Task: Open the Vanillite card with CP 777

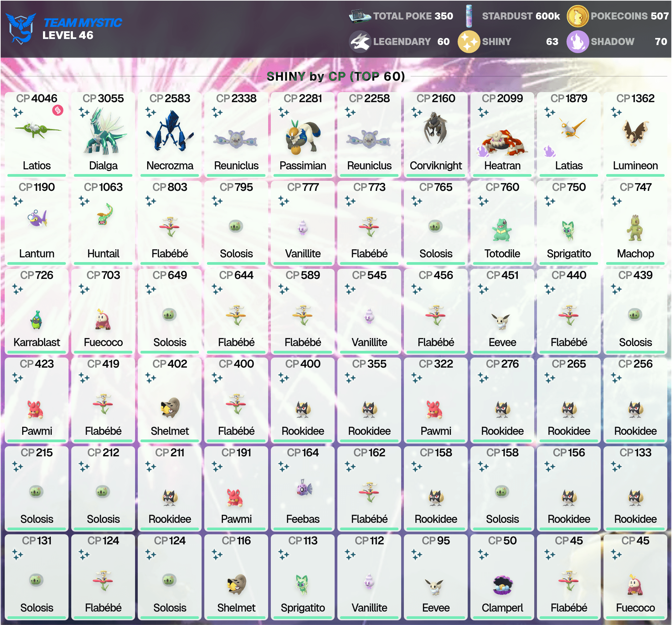Action: [x=303, y=223]
